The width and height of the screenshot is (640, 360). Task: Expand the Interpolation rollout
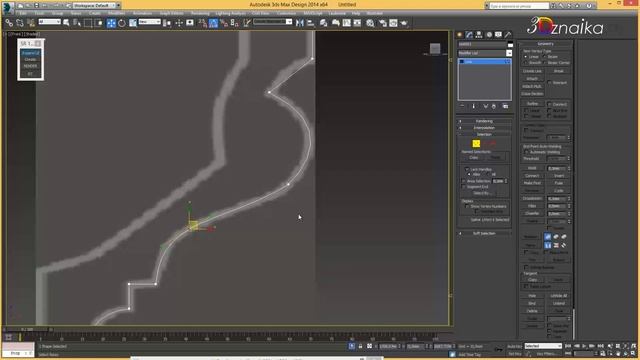point(484,128)
